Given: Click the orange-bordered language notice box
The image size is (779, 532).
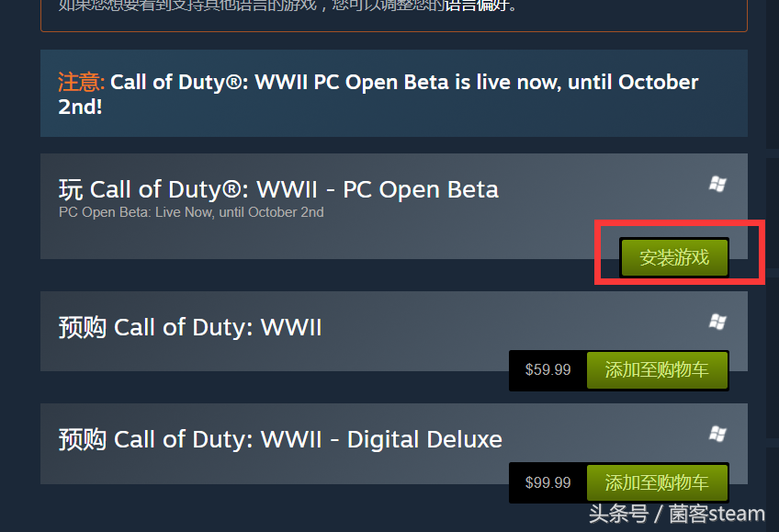Looking at the screenshot, I should (x=393, y=15).
